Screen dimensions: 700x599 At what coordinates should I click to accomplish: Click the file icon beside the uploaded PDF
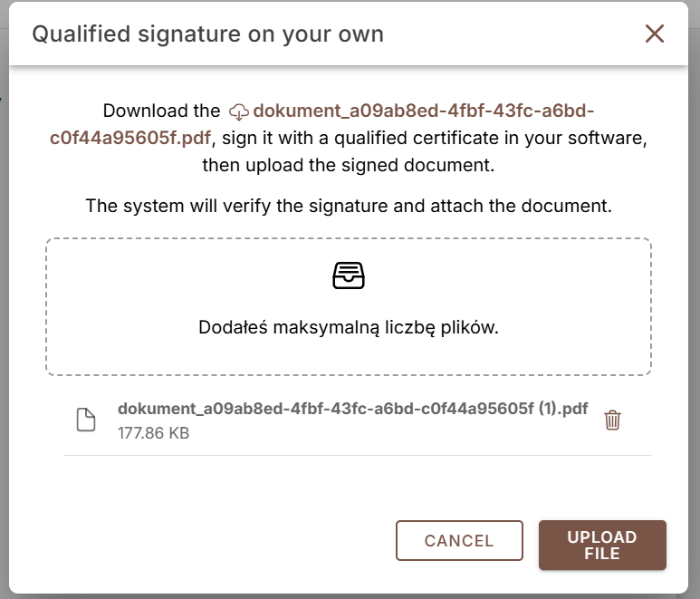point(86,420)
